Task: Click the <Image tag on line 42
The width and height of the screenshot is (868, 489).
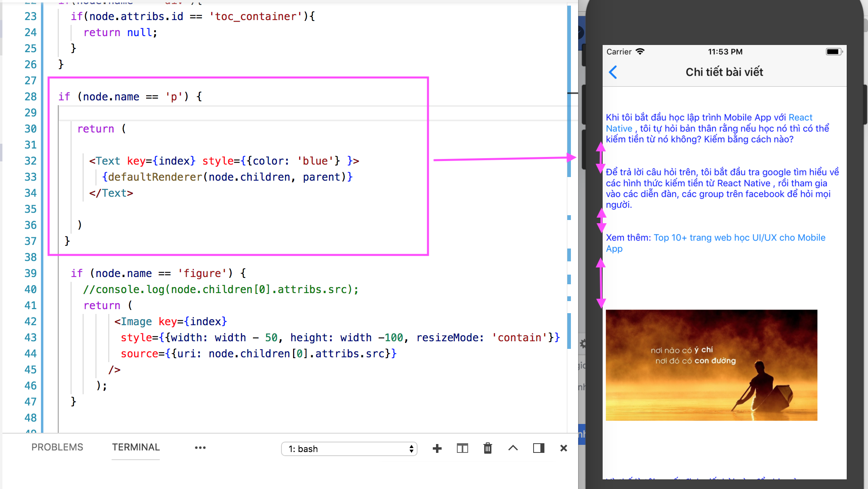Action: tap(133, 322)
